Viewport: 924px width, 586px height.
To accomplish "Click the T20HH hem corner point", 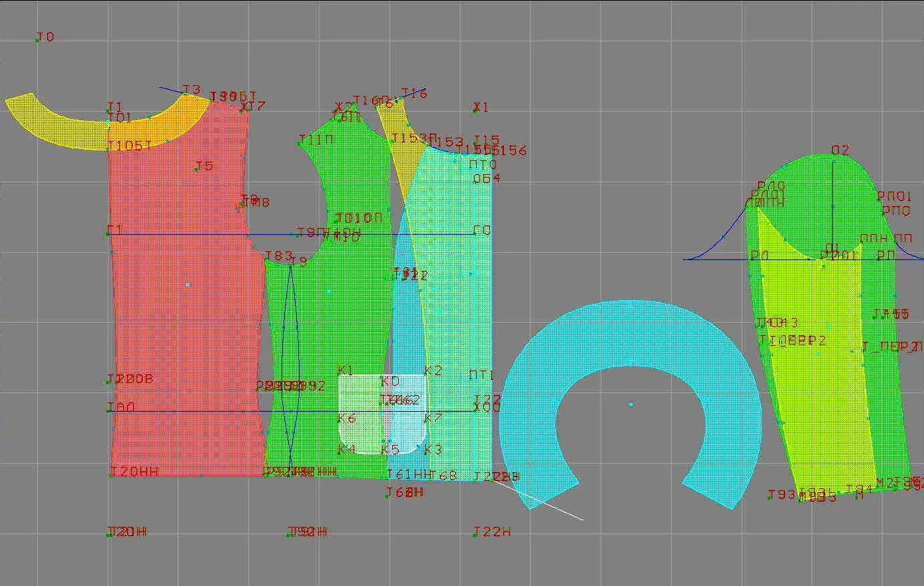I will pyautogui.click(x=134, y=472).
